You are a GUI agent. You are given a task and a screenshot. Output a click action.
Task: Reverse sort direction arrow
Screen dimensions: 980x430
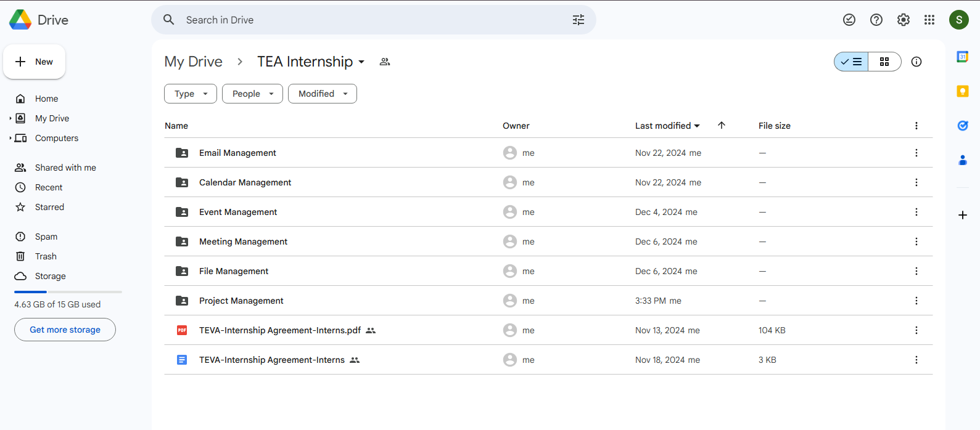tap(722, 126)
